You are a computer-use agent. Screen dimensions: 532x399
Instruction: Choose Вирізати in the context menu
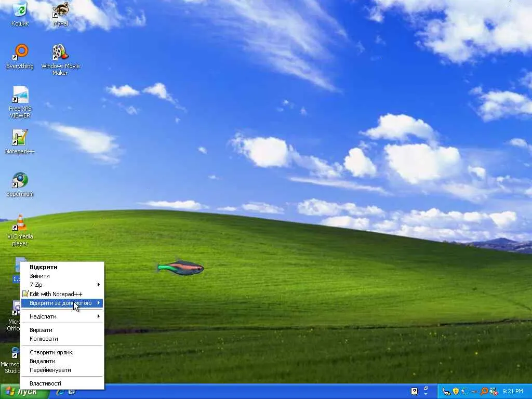coord(62,330)
